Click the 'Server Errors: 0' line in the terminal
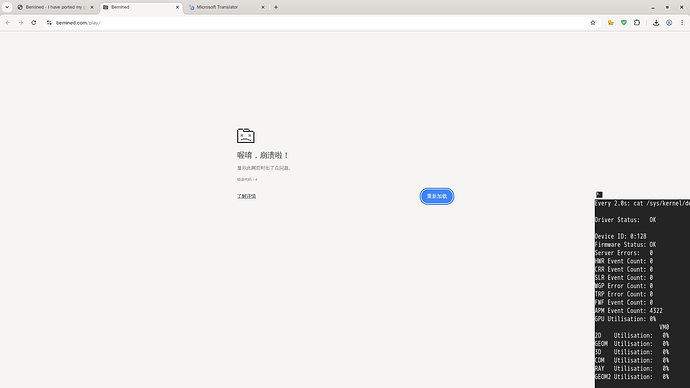This screenshot has height=388, width=690. (624, 253)
